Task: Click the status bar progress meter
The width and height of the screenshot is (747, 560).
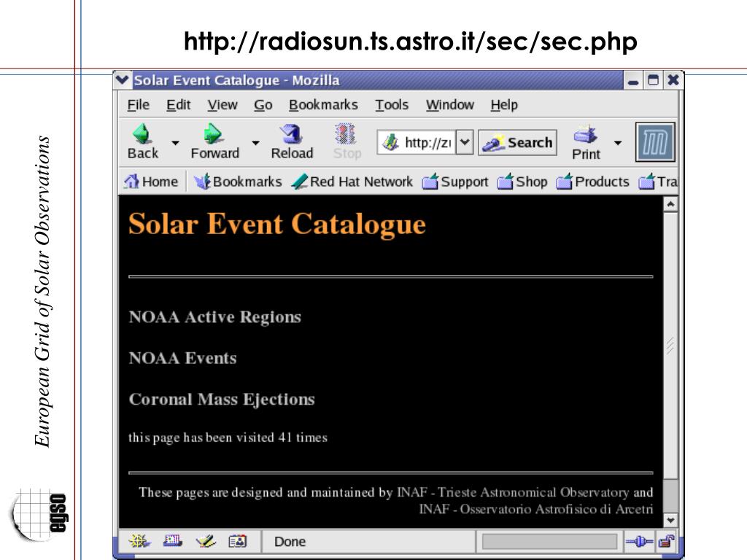Action: pos(549,542)
